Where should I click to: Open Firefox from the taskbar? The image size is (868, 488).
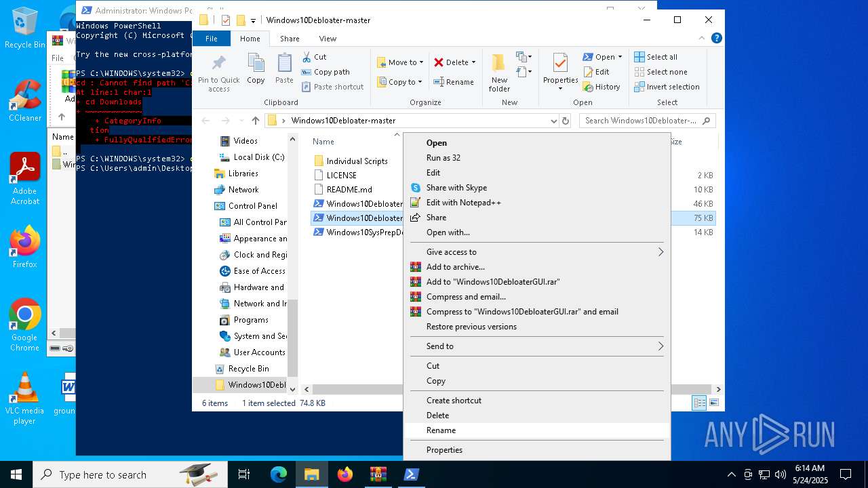(345, 474)
